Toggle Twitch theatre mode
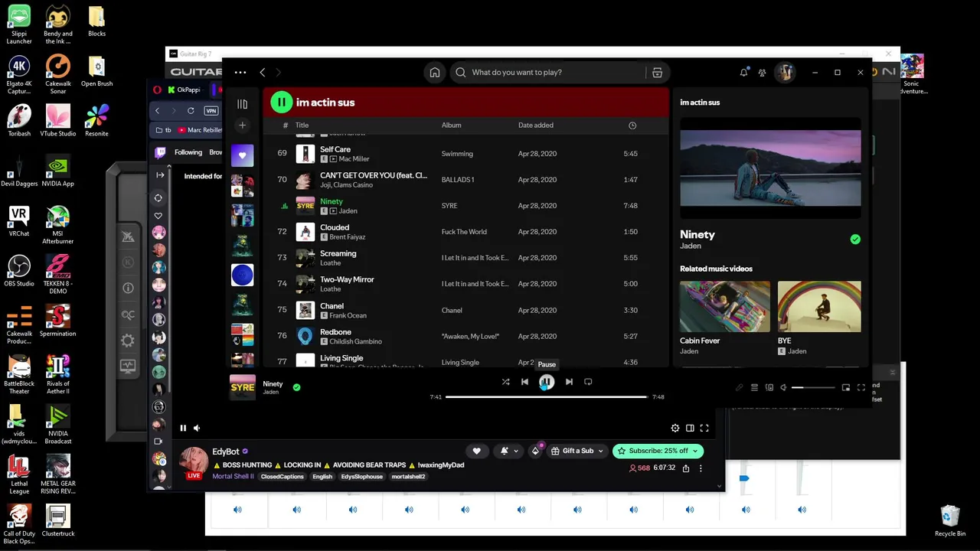This screenshot has width=980, height=551. [690, 429]
